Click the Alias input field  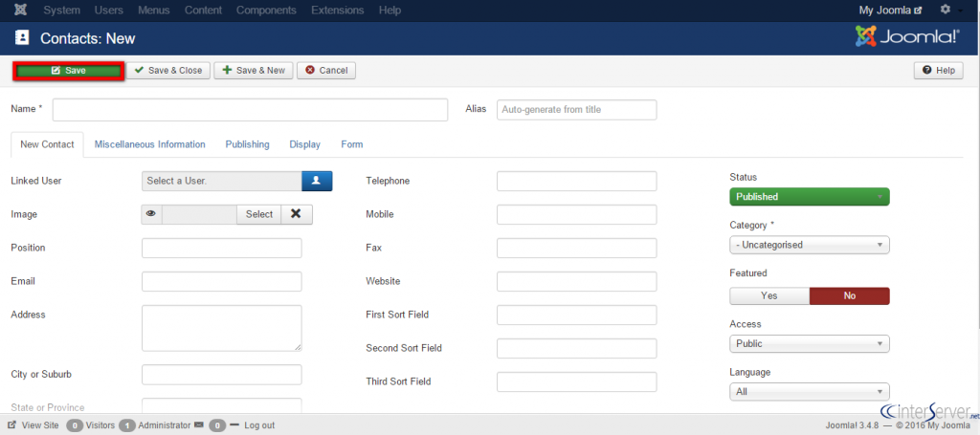click(577, 109)
